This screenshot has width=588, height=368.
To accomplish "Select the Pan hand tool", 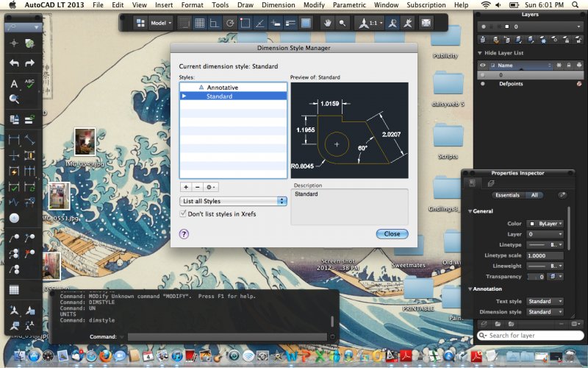I will coord(328,23).
